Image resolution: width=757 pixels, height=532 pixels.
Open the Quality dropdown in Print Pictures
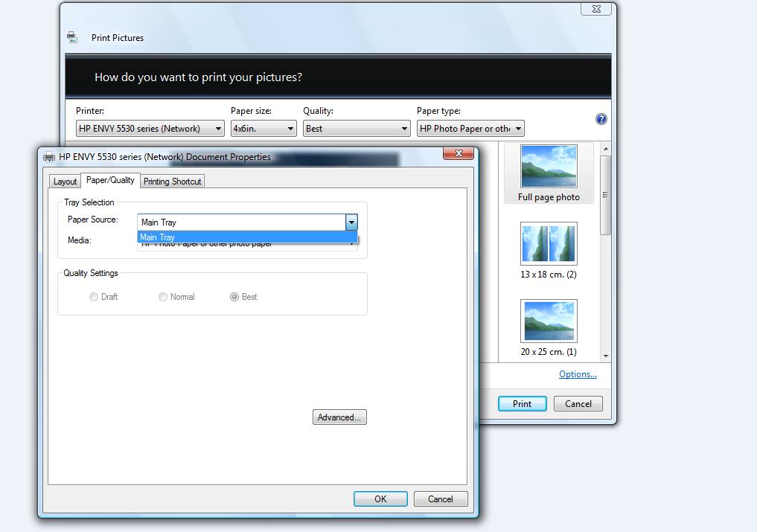click(357, 129)
